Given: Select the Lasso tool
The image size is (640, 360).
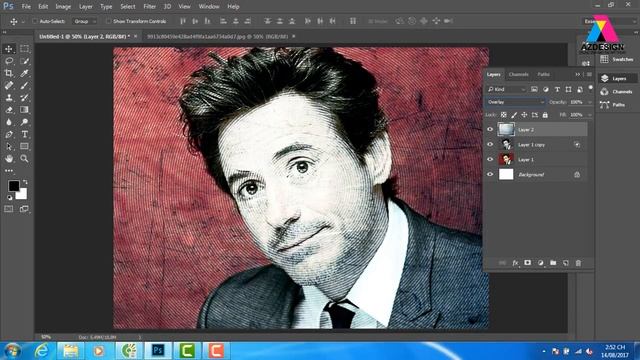Looking at the screenshot, I should click(x=9, y=61).
